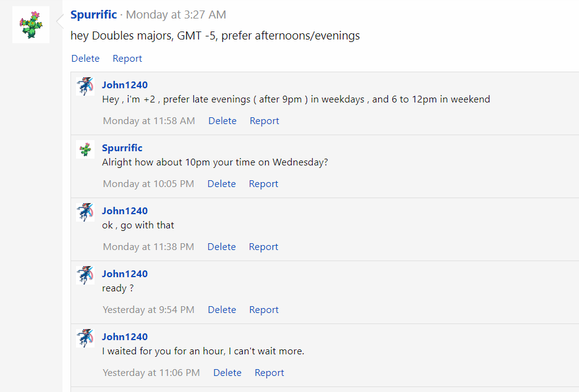Image resolution: width=579 pixels, height=392 pixels.
Task: Click Spurrific's small avatar in comment
Action: (x=85, y=149)
